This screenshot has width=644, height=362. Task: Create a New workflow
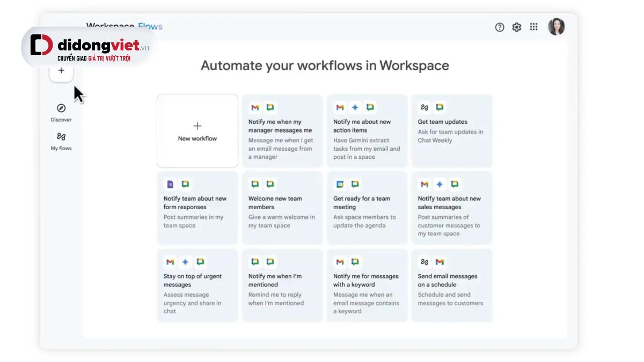pyautogui.click(x=197, y=131)
